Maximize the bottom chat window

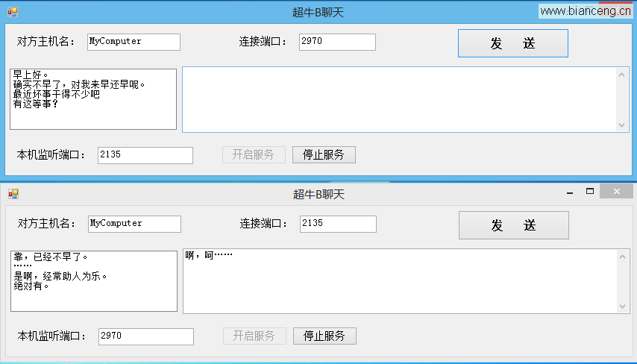coord(590,192)
